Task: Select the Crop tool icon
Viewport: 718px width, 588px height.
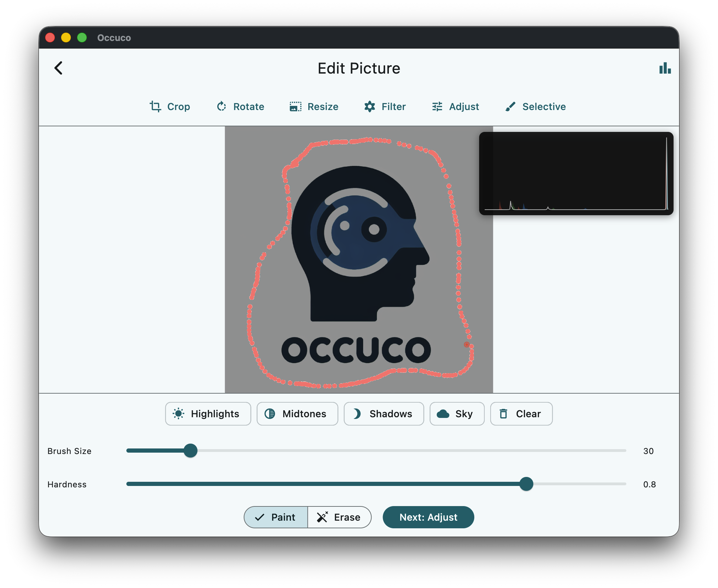Action: [155, 107]
